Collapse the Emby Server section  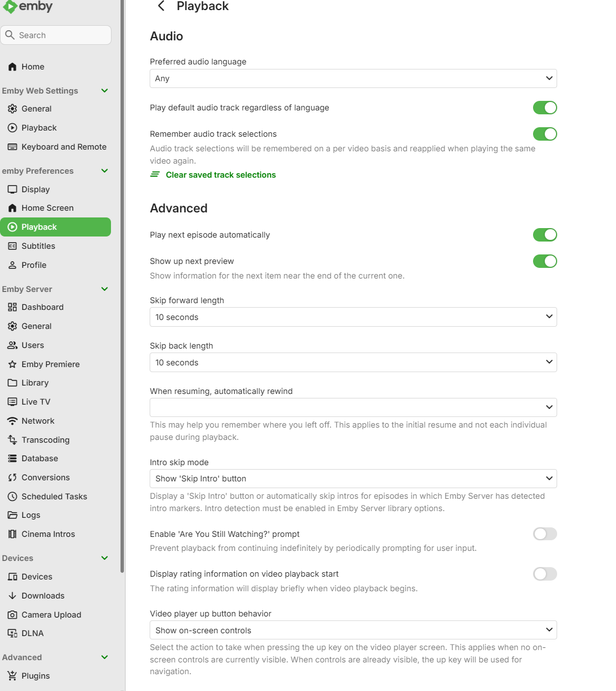point(104,289)
